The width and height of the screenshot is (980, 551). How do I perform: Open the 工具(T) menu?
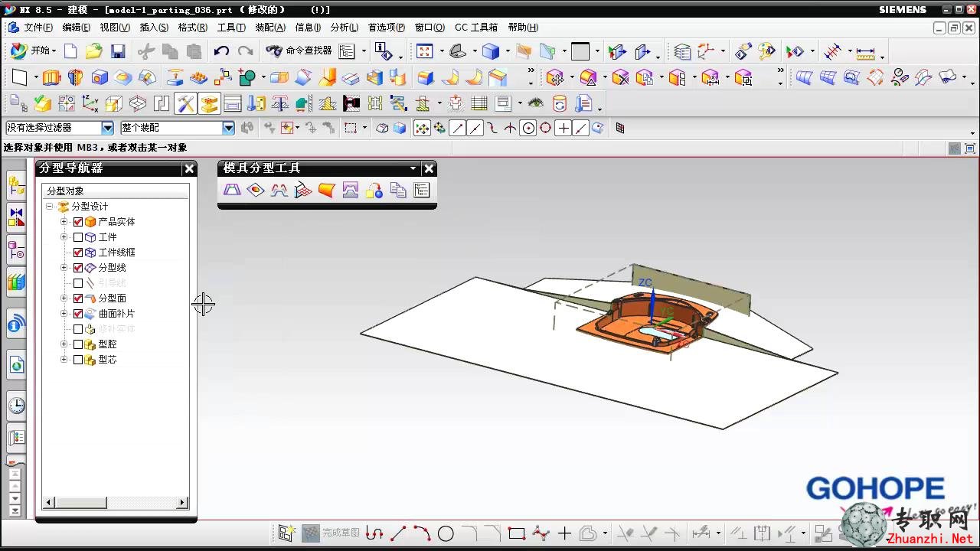[231, 28]
